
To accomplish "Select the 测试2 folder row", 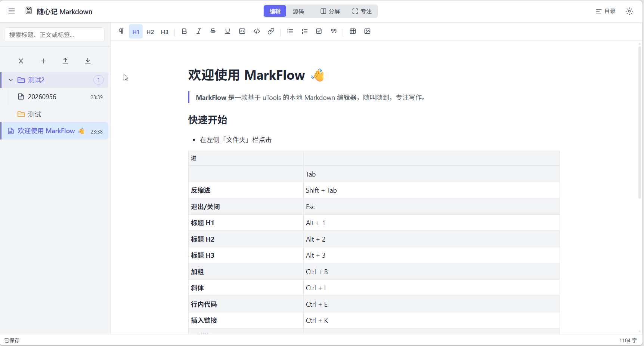I will (55, 80).
